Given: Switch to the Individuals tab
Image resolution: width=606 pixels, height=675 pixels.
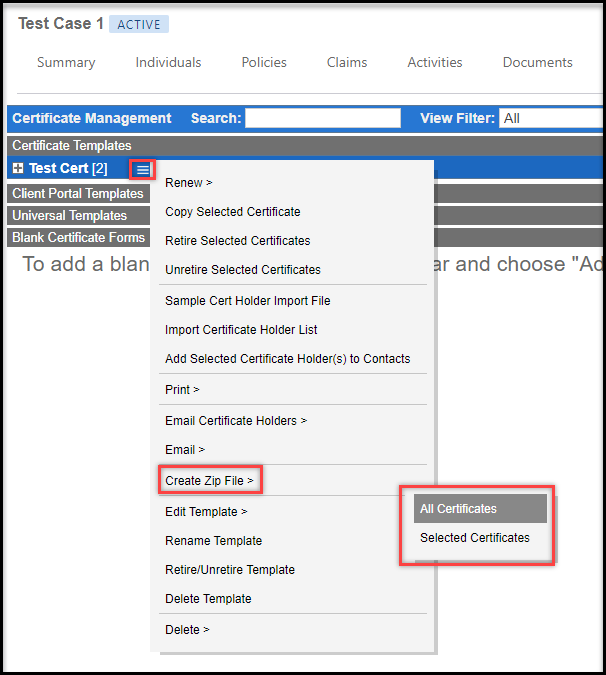Looking at the screenshot, I should click(x=168, y=62).
